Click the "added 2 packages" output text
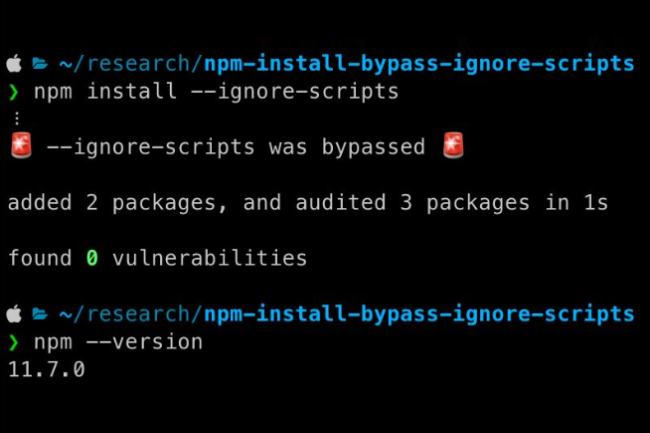650x433 pixels. coord(118,203)
